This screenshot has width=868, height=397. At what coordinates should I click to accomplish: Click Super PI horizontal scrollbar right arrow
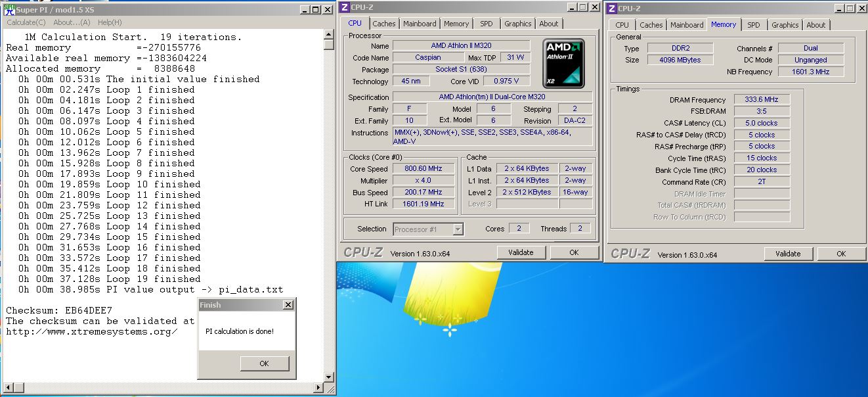tap(319, 388)
